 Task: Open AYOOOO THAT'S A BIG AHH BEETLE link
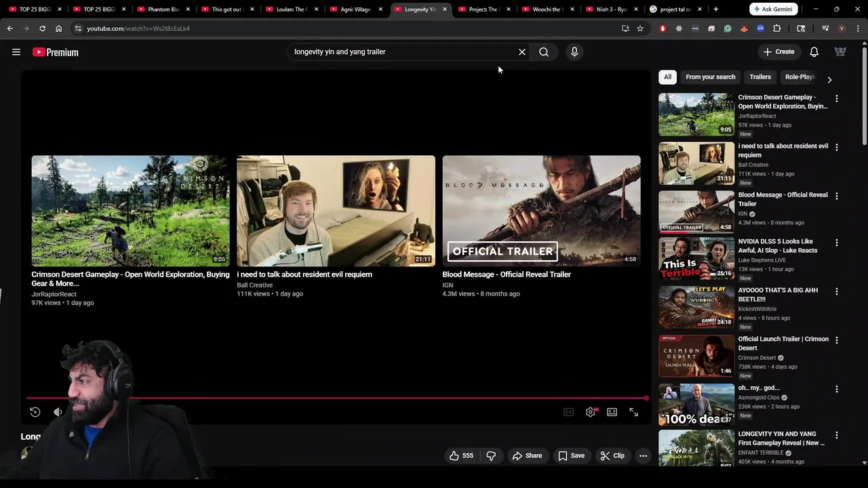778,295
